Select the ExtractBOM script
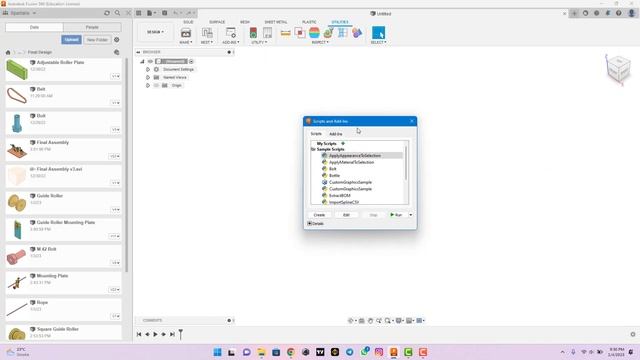 [x=340, y=196]
